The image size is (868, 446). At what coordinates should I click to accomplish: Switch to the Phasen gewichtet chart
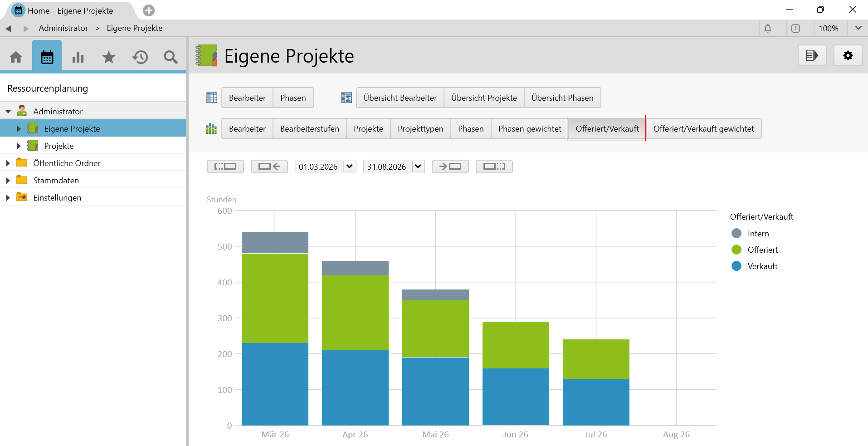529,129
